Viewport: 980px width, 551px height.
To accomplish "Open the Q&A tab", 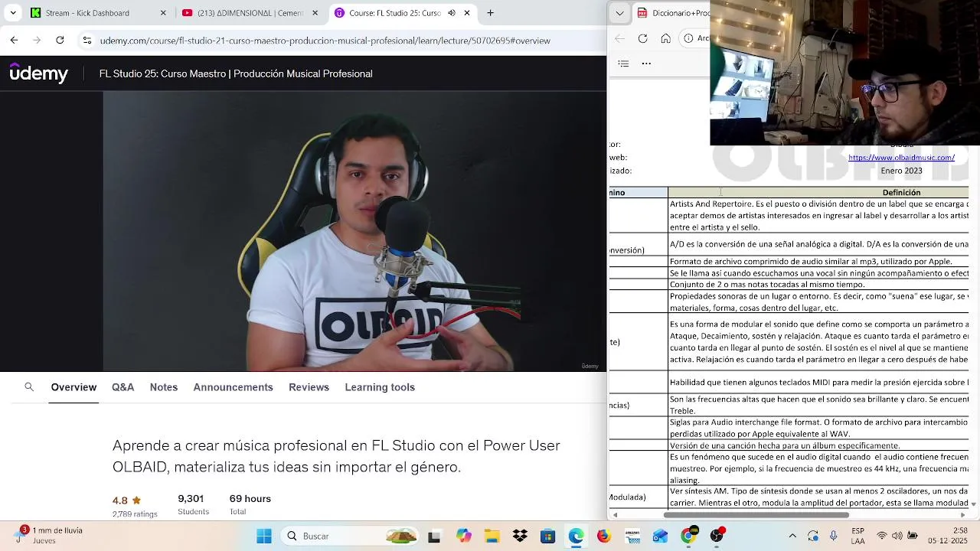I will (x=122, y=387).
